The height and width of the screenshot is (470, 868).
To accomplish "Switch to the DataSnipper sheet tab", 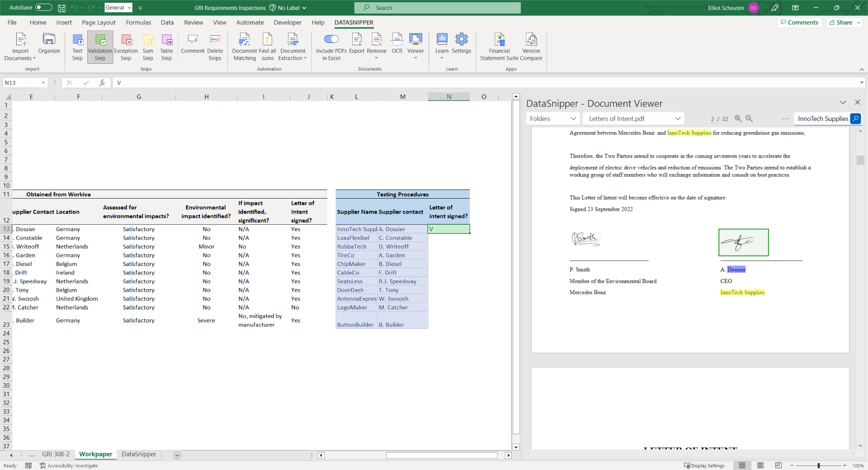I will point(139,454).
